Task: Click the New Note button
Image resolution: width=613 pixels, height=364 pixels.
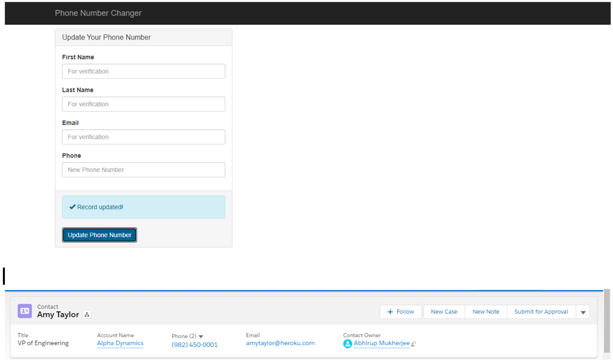Action: point(485,312)
